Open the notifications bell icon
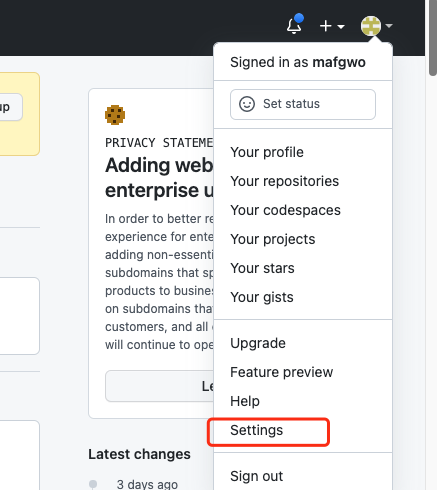Screen dimensions: 437x490 [294, 26]
